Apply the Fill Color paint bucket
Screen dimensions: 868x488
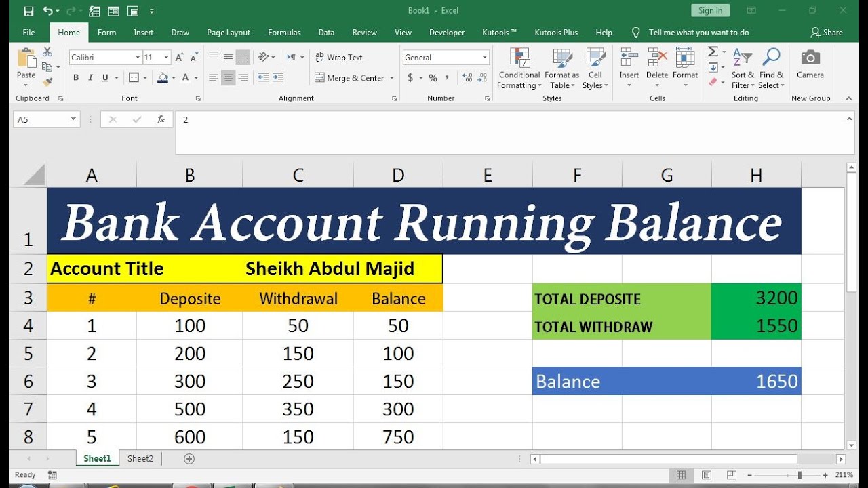coord(163,77)
